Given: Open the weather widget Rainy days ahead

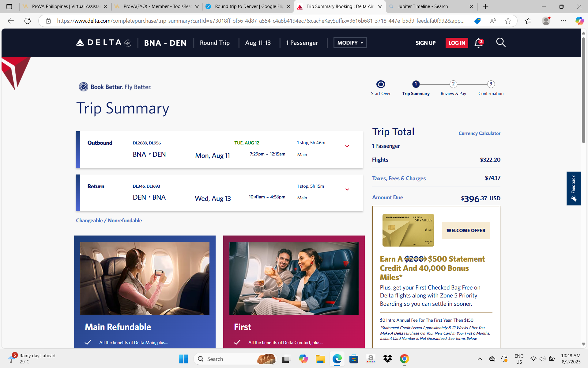Looking at the screenshot, I should (x=32, y=358).
